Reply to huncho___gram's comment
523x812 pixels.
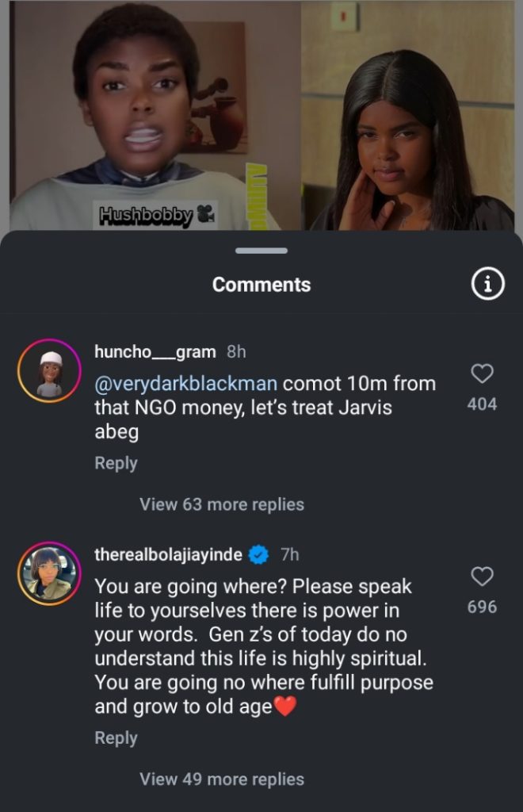[116, 463]
